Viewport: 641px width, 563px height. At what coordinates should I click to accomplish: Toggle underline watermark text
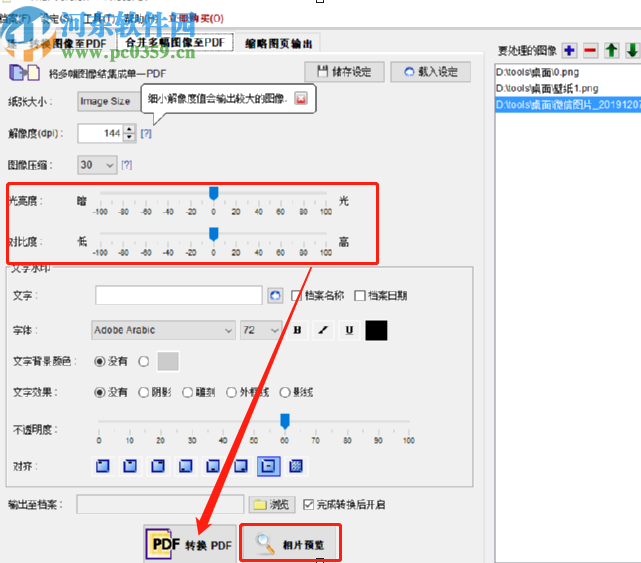tap(349, 330)
